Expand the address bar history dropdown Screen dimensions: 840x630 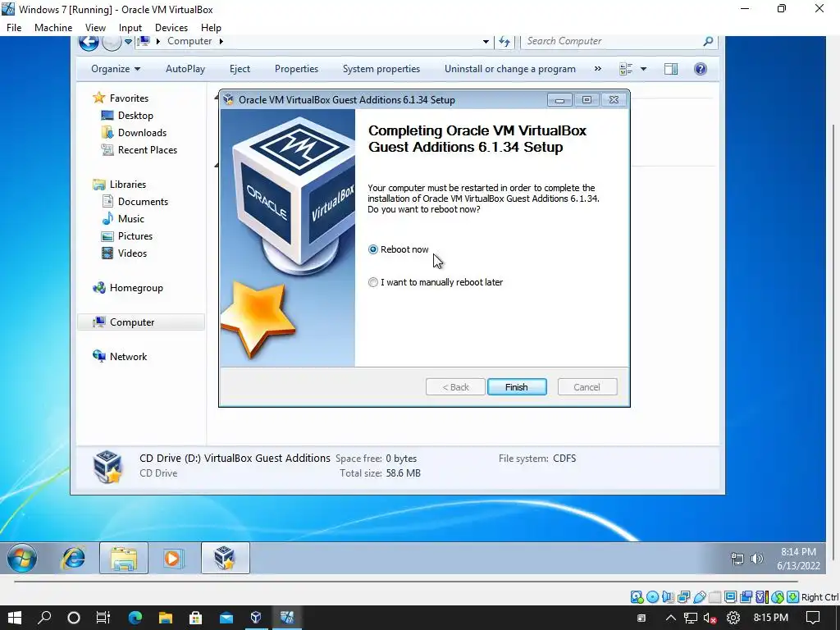coord(486,41)
